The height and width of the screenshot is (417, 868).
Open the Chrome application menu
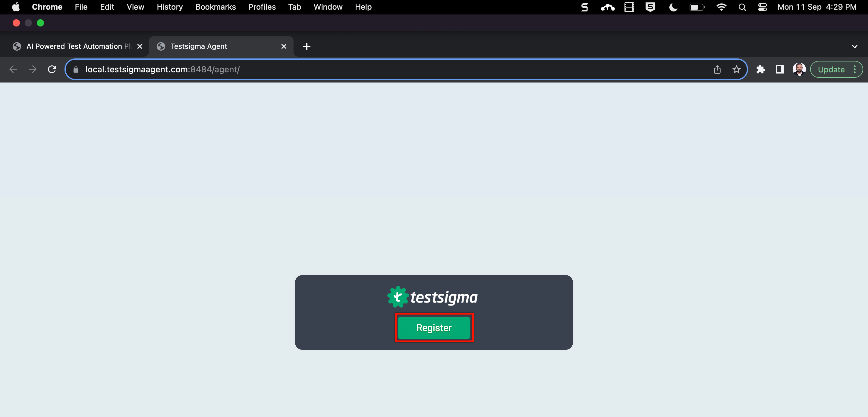(47, 7)
